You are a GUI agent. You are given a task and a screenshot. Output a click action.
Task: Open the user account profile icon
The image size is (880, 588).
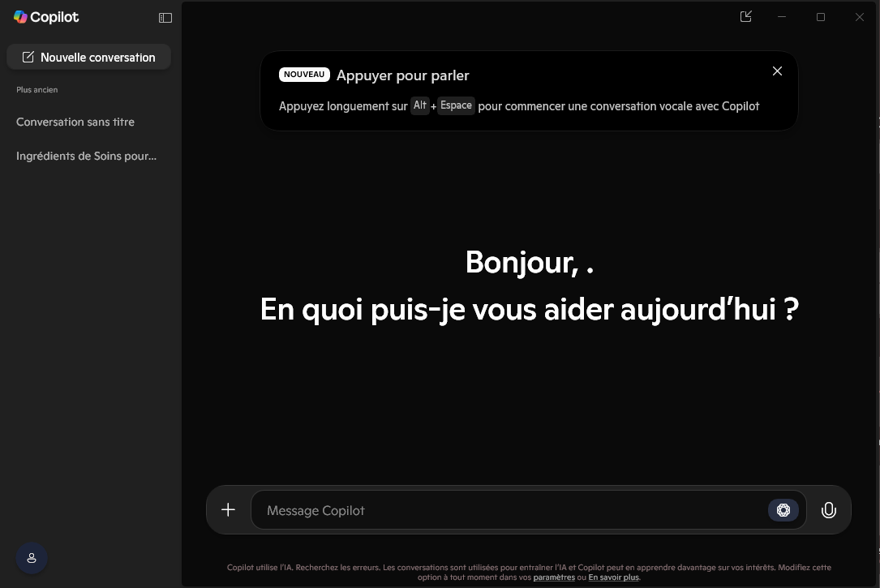(32, 558)
